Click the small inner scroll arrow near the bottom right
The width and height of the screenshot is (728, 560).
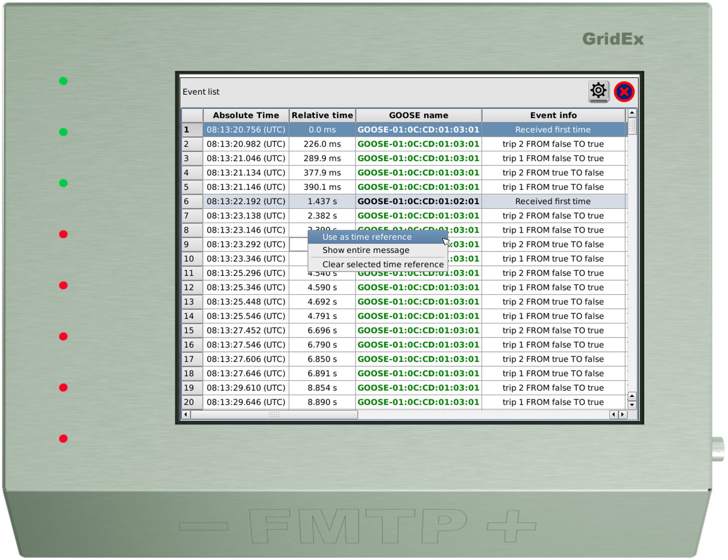click(631, 397)
